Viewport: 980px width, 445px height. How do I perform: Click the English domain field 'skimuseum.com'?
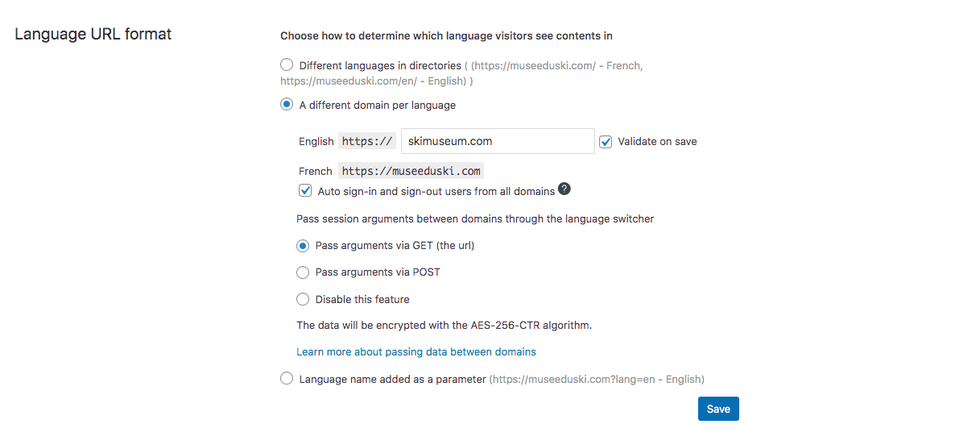coord(498,141)
